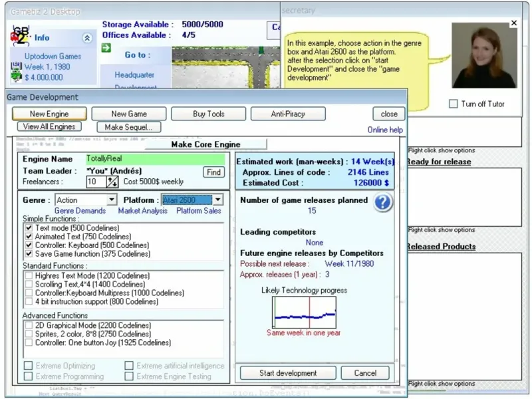Click Make Sequel button
532x399 pixels.
[x=128, y=127]
